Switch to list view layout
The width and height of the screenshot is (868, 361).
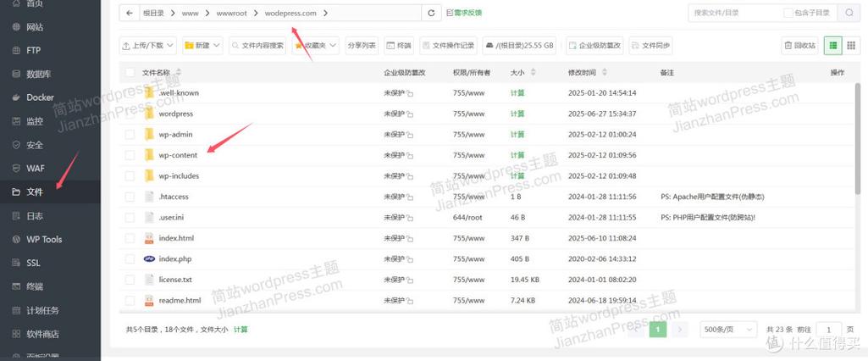pyautogui.click(x=834, y=45)
